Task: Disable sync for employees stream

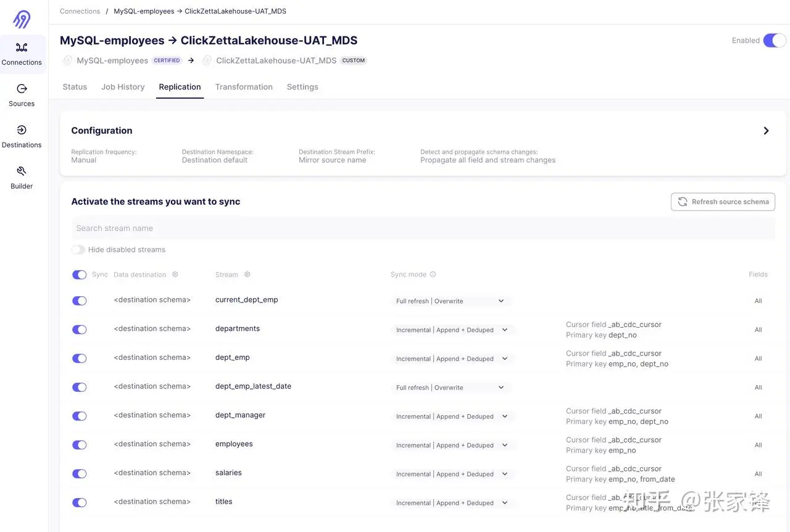Action: (x=80, y=445)
